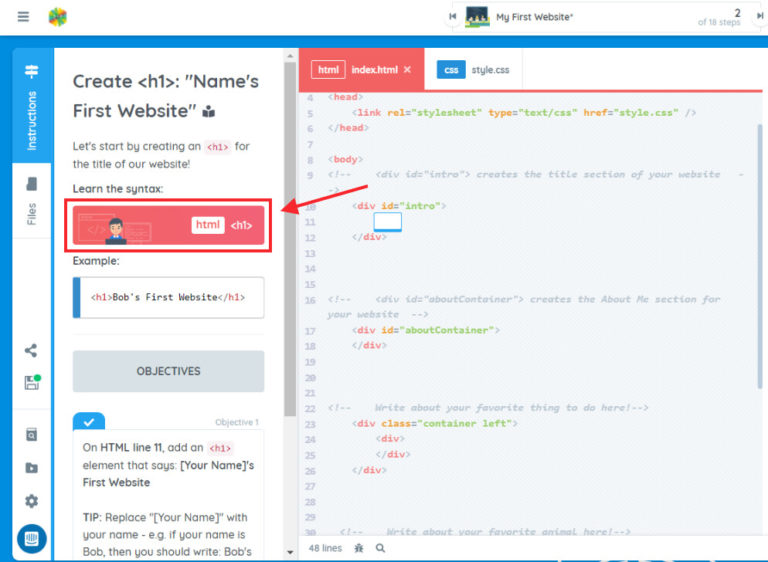Go to the next step arrow
The height and width of the screenshot is (562, 768).
757,17
